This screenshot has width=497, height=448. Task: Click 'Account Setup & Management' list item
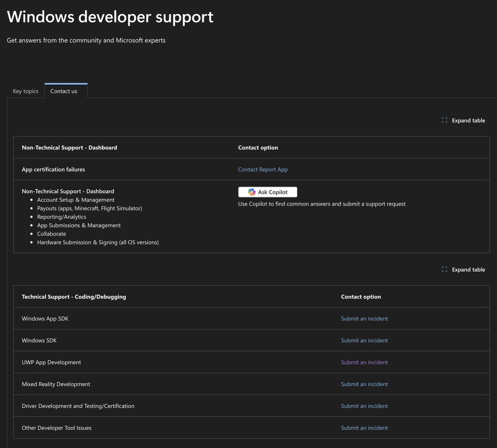[76, 200]
